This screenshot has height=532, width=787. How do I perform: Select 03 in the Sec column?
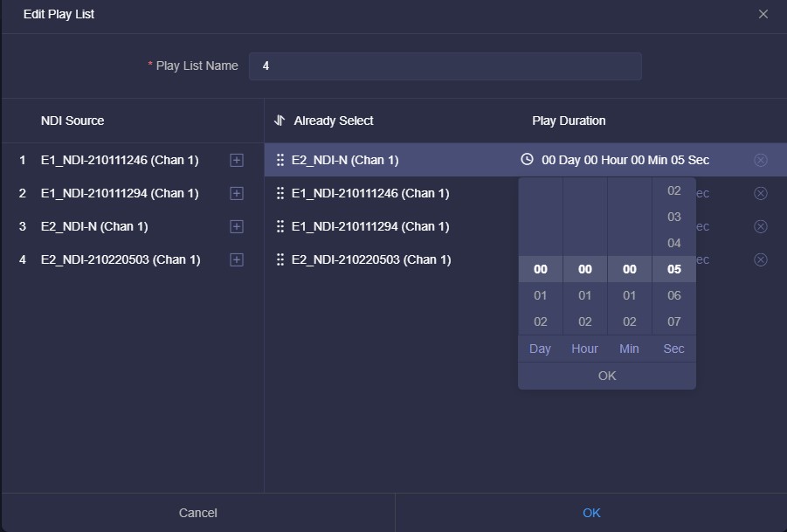tap(674, 217)
